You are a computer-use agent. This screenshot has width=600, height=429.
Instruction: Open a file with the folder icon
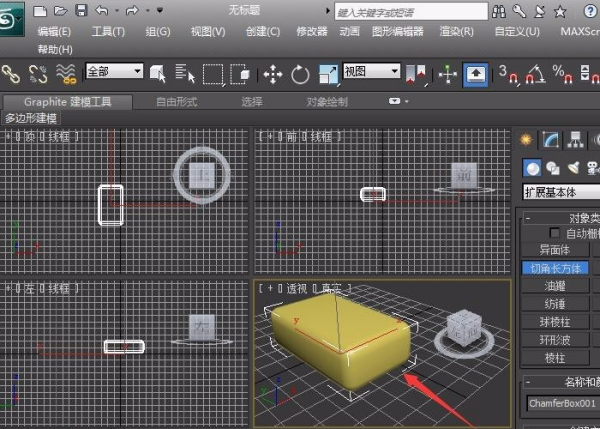click(60, 11)
